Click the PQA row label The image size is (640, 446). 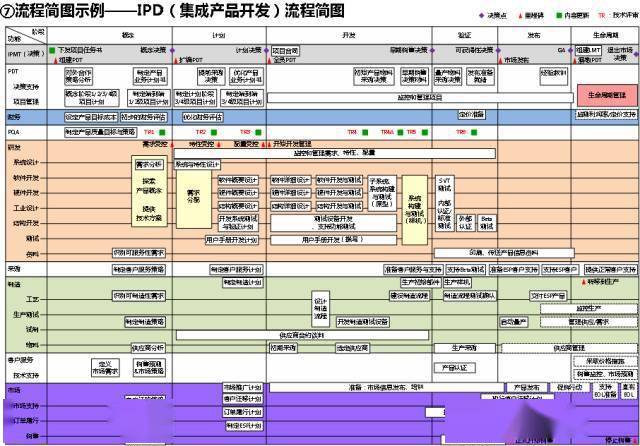pos(13,132)
